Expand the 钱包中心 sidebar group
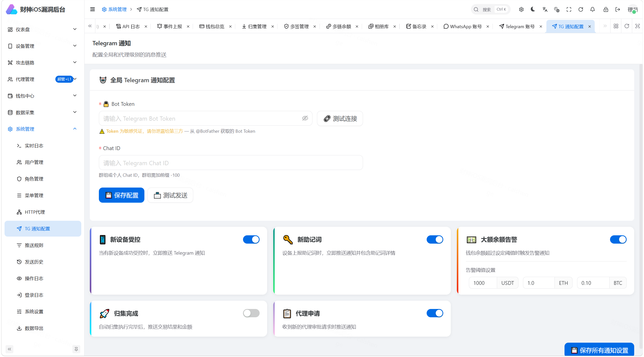The height and width of the screenshot is (357, 644). pos(43,96)
